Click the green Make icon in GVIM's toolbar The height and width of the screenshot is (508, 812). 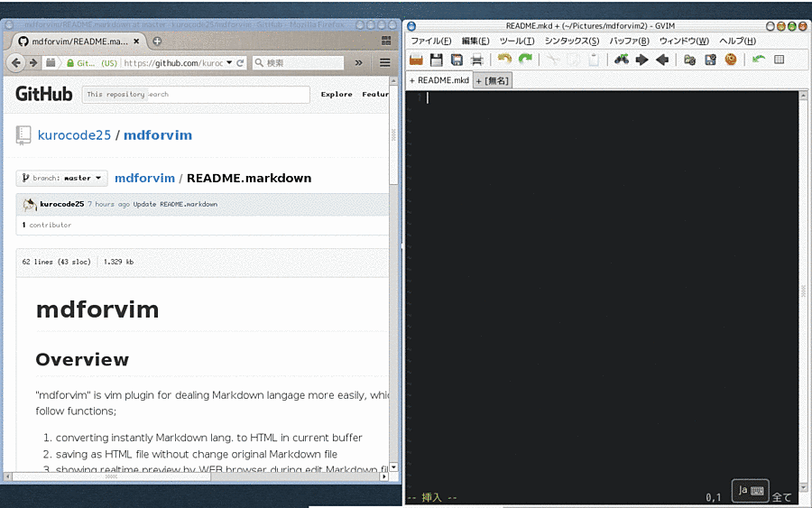tap(759, 60)
